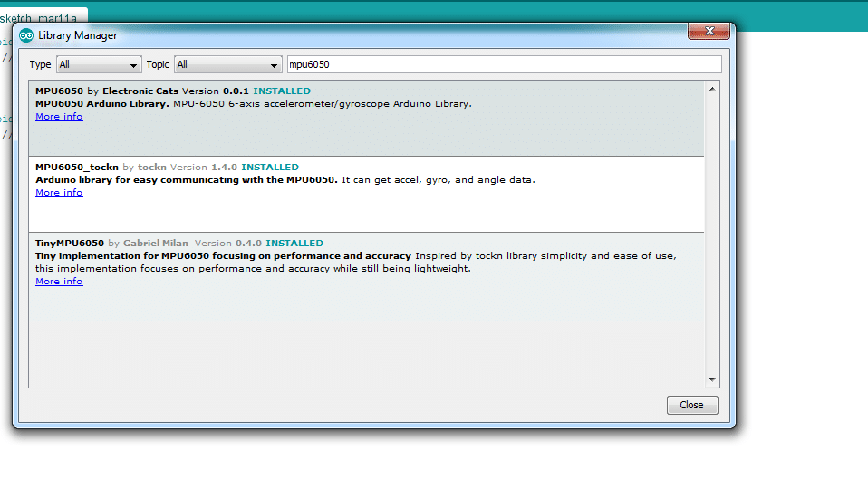Screen dimensions: 868x479
Task: Open More info link under TinyMPU6050
Action: (x=59, y=282)
